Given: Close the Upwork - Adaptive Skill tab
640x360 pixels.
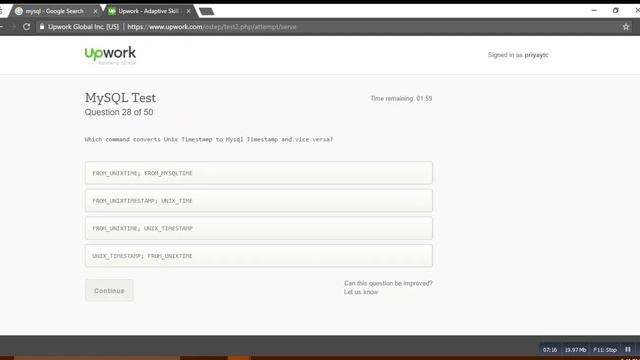Looking at the screenshot, I should (x=188, y=11).
